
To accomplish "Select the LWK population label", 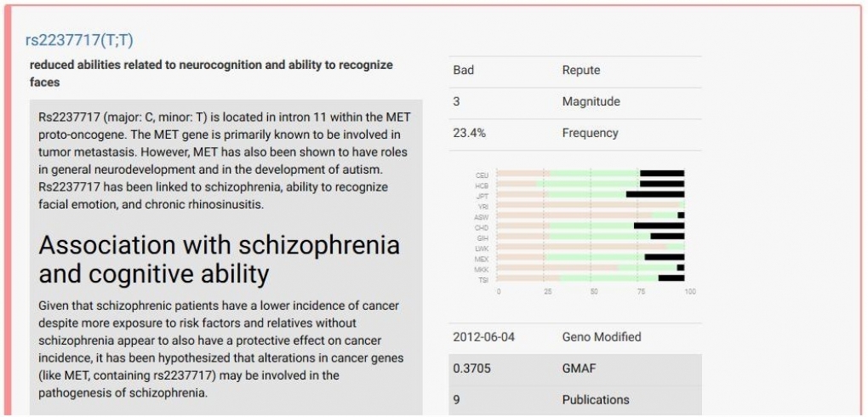I will click(x=483, y=248).
